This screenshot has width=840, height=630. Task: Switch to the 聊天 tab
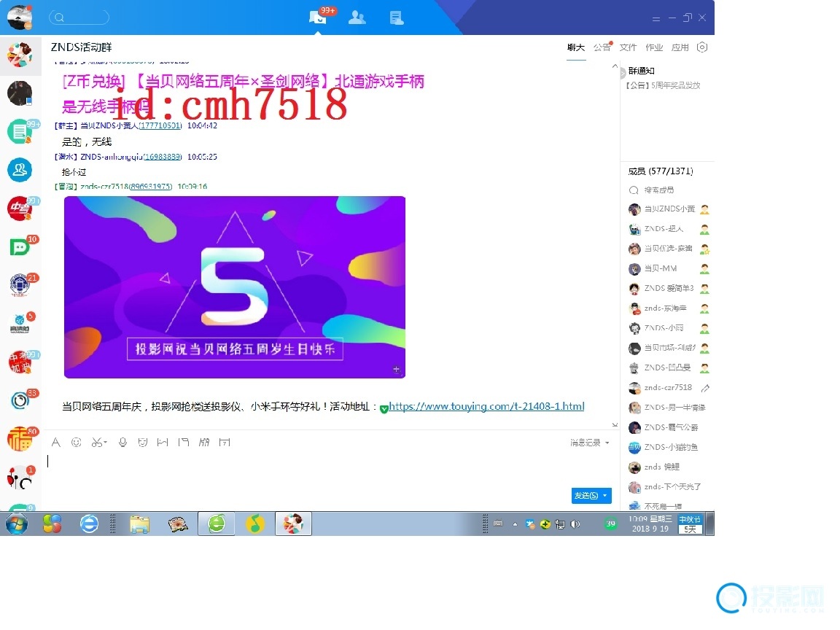pos(576,47)
